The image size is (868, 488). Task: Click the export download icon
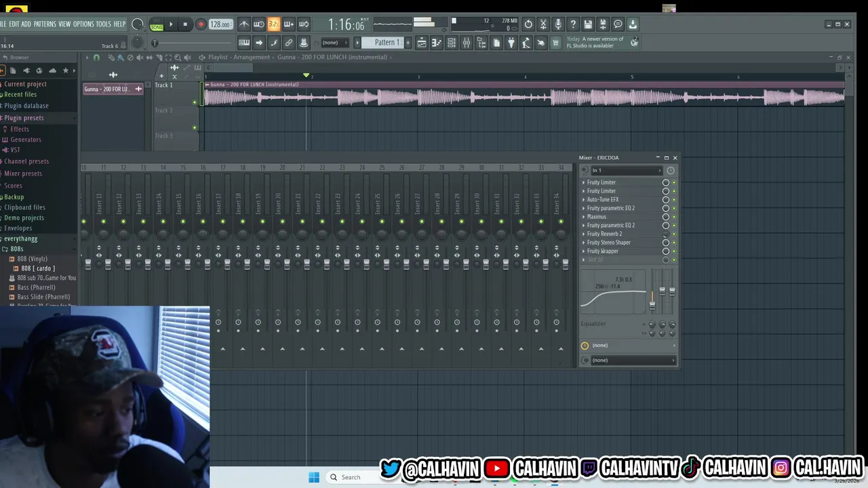[633, 24]
